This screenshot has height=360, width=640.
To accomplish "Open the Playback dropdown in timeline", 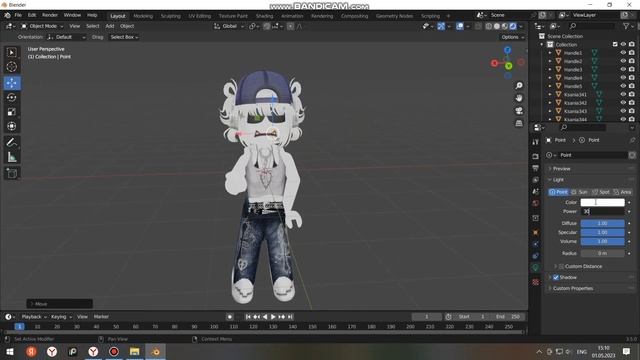I will pyautogui.click(x=34, y=317).
